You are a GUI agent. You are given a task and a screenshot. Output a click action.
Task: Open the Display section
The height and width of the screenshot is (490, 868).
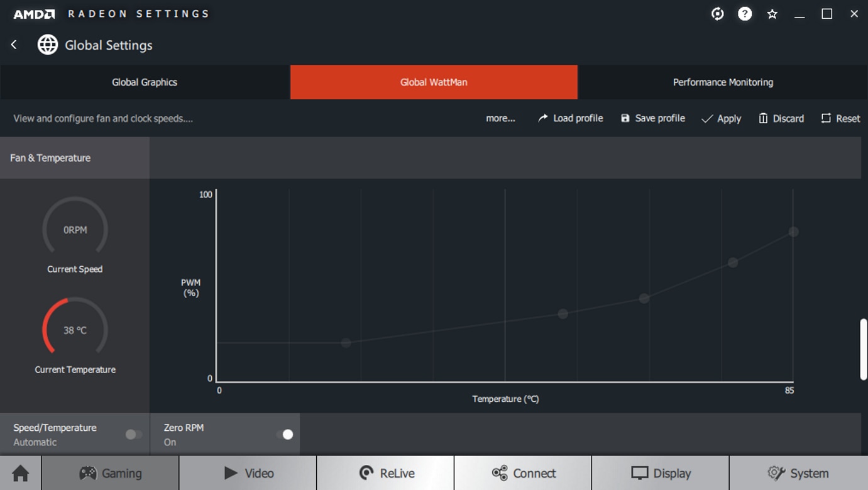[x=661, y=473]
